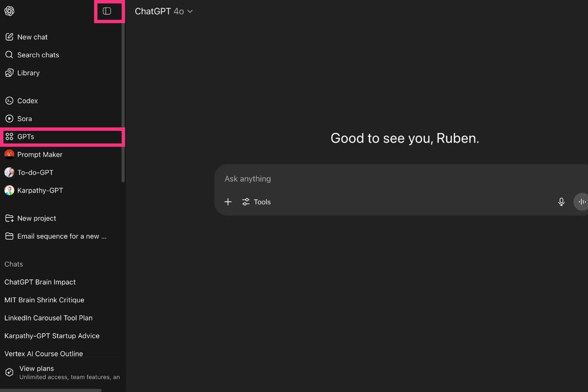
Task: Open the Tools menu in composer
Action: pos(256,202)
